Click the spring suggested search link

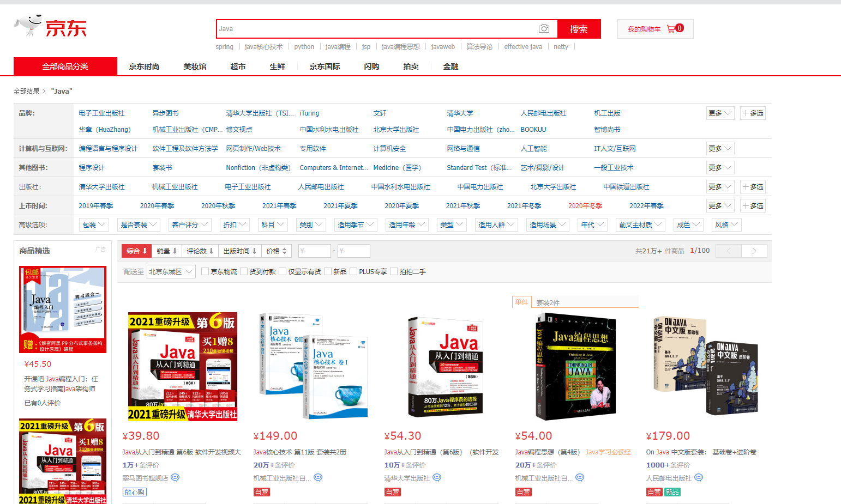coord(224,47)
